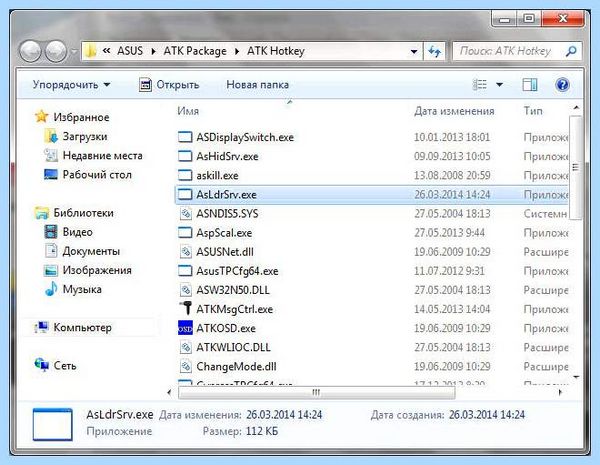
Task: Go forward with the Forward navigation arrow
Action: coord(56,51)
